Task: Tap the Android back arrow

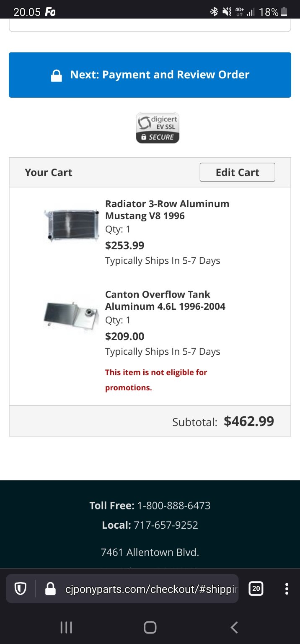Action: [x=234, y=627]
